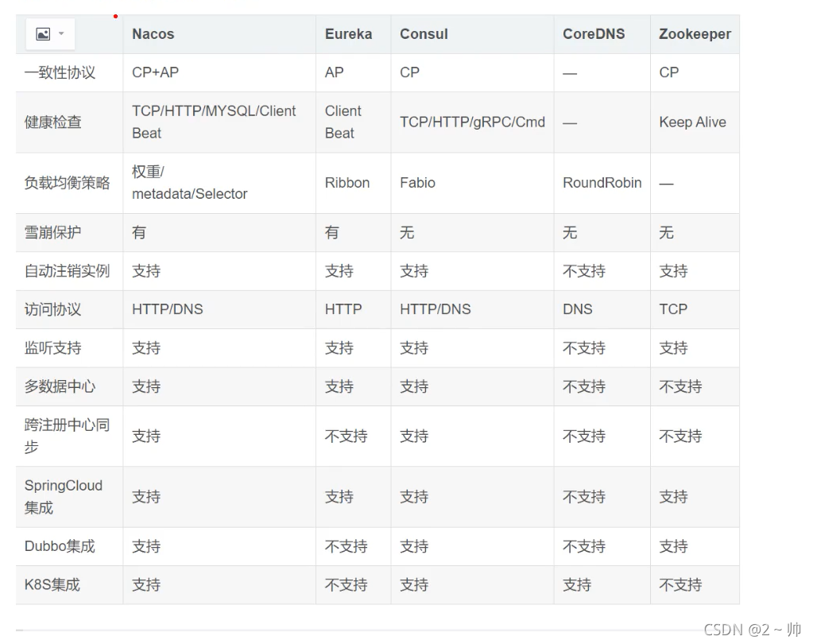Click the Zookeeper column header
813x644 pixels.
point(695,34)
